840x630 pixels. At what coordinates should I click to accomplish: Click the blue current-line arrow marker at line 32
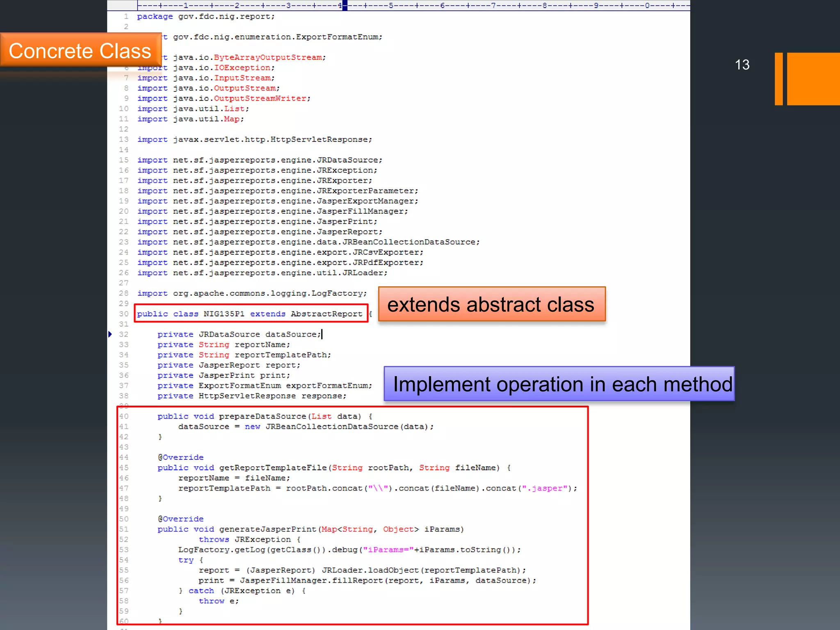(x=110, y=334)
